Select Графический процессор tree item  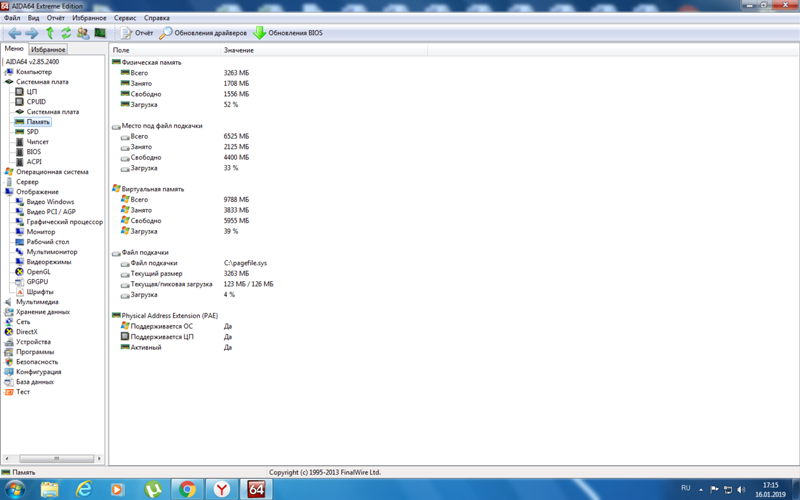coord(65,222)
